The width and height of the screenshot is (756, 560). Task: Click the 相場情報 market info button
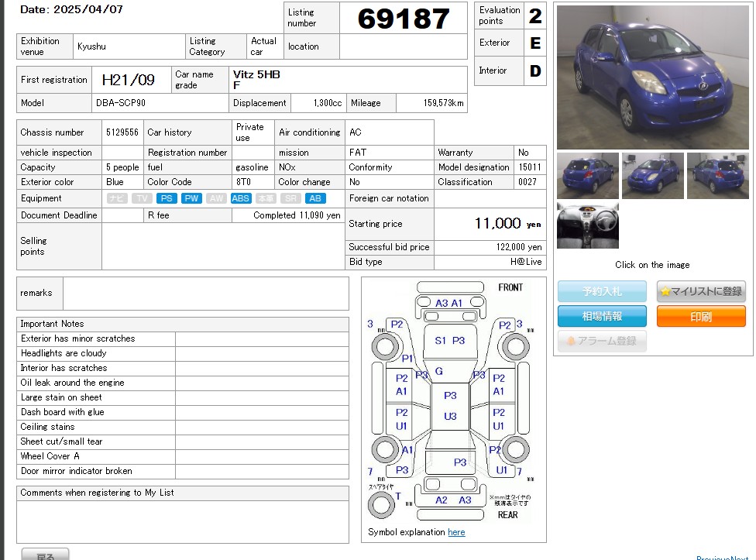click(x=602, y=316)
